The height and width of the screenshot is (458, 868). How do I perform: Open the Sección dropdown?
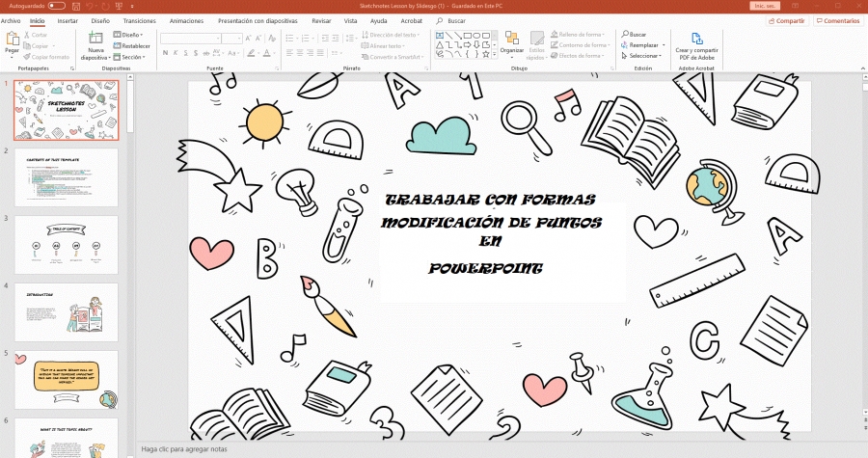pyautogui.click(x=129, y=57)
